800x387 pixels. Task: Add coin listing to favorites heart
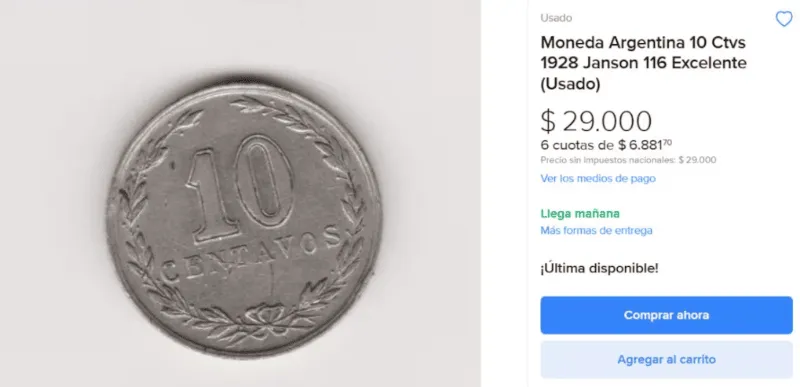coord(784,19)
